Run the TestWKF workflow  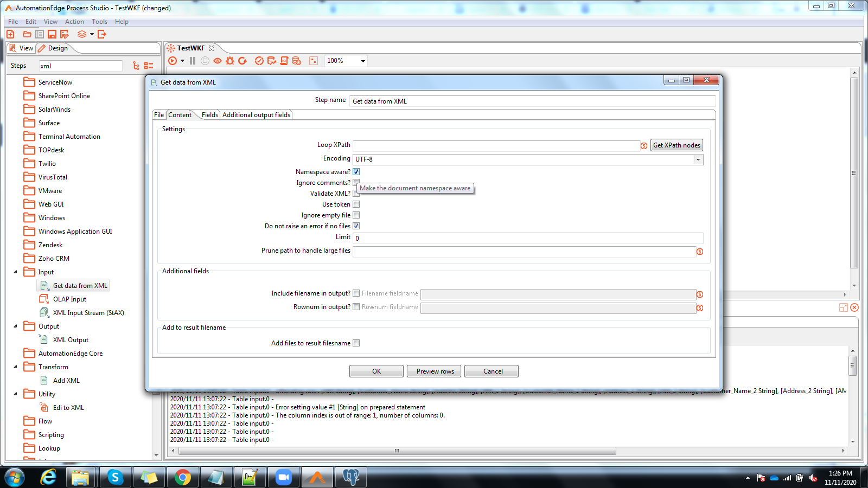(x=173, y=61)
